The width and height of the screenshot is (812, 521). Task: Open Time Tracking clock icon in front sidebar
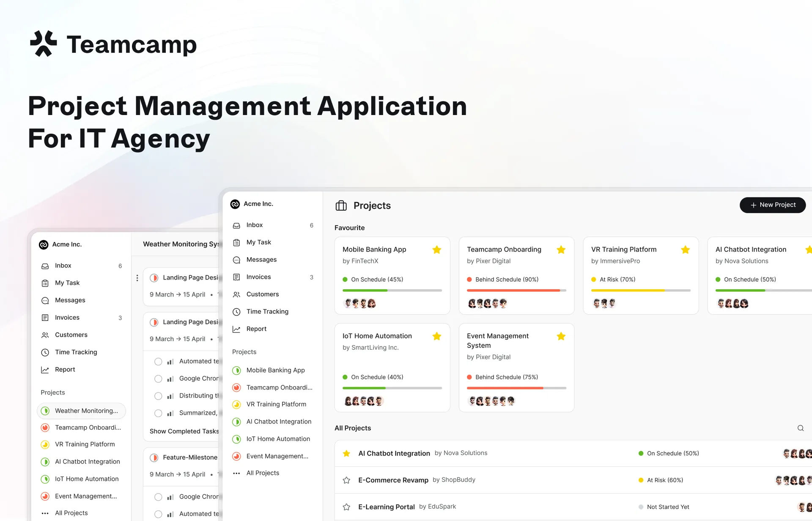point(236,312)
